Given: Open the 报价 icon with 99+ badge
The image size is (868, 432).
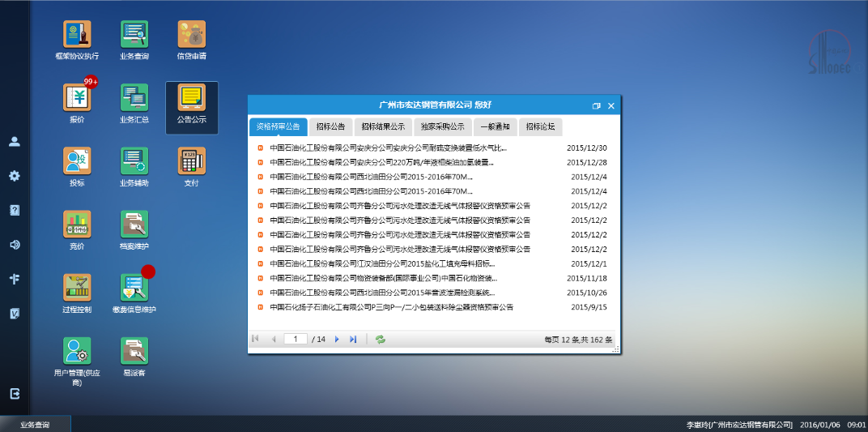Looking at the screenshot, I should (x=77, y=97).
